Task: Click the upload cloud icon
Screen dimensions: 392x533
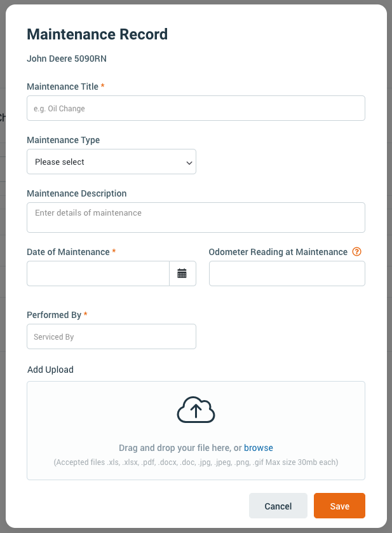Action: pyautogui.click(x=196, y=409)
